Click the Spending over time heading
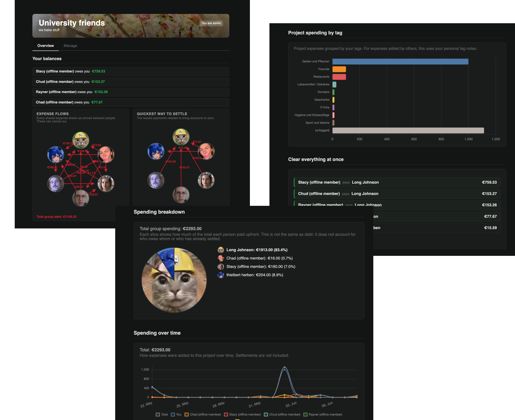Viewport: 515px width, 420px height. coord(157,333)
